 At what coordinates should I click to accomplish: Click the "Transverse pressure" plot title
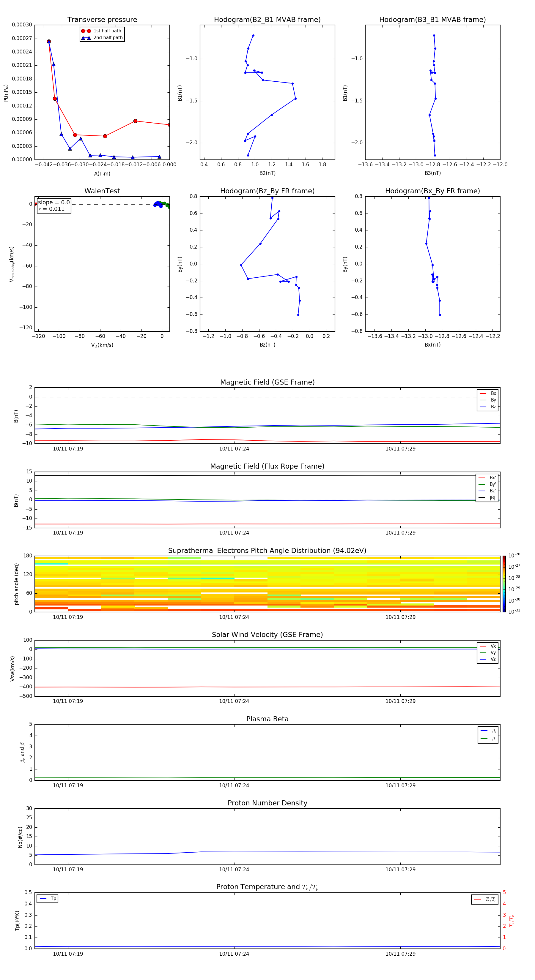click(x=102, y=20)
